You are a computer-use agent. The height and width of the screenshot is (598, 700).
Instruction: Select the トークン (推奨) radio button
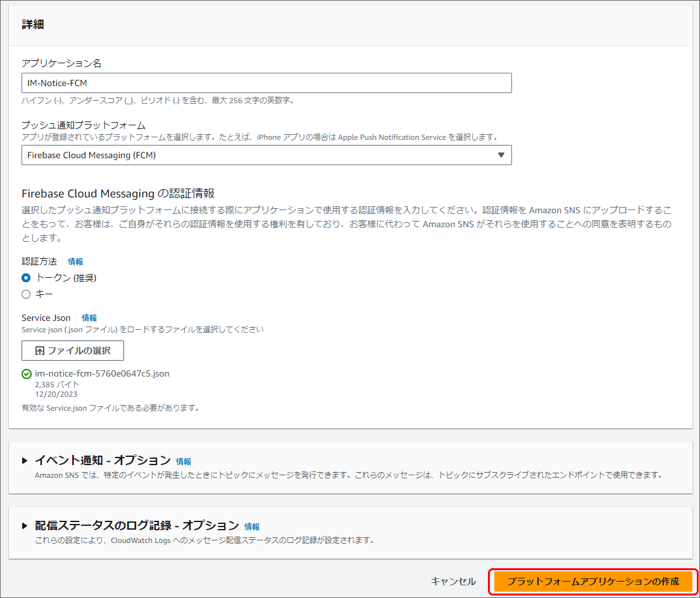pos(26,278)
